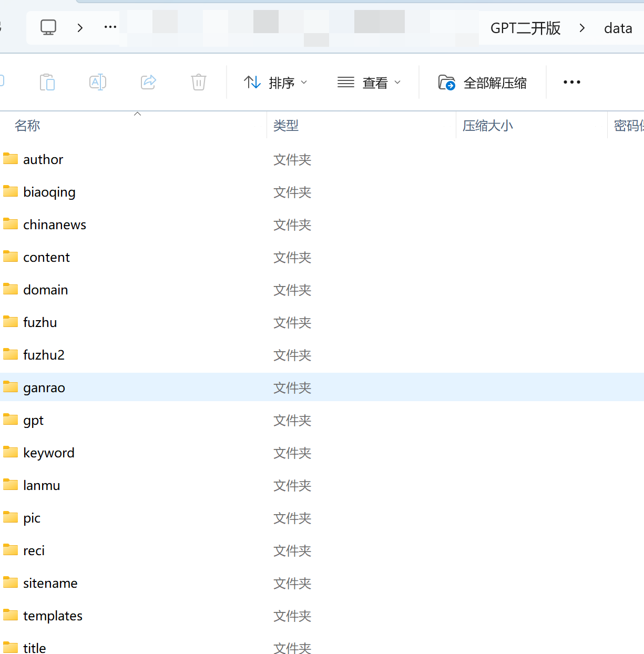644x654 pixels.
Task: Click the delete trash can icon
Action: (198, 83)
